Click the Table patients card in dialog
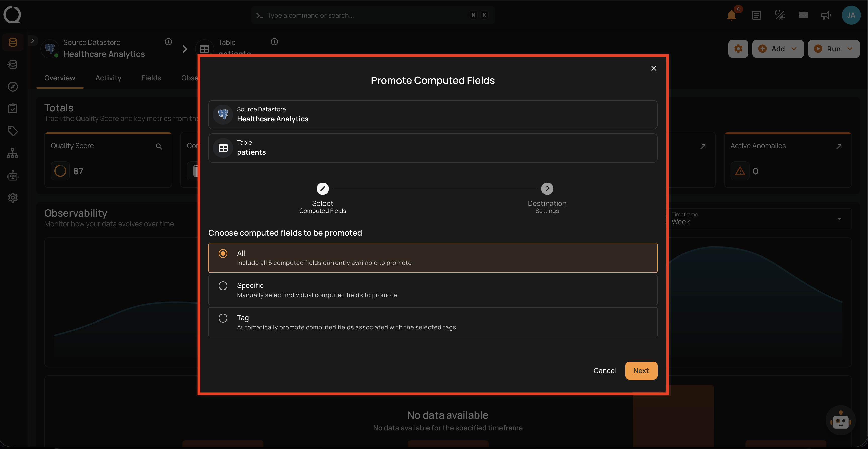 coord(433,148)
